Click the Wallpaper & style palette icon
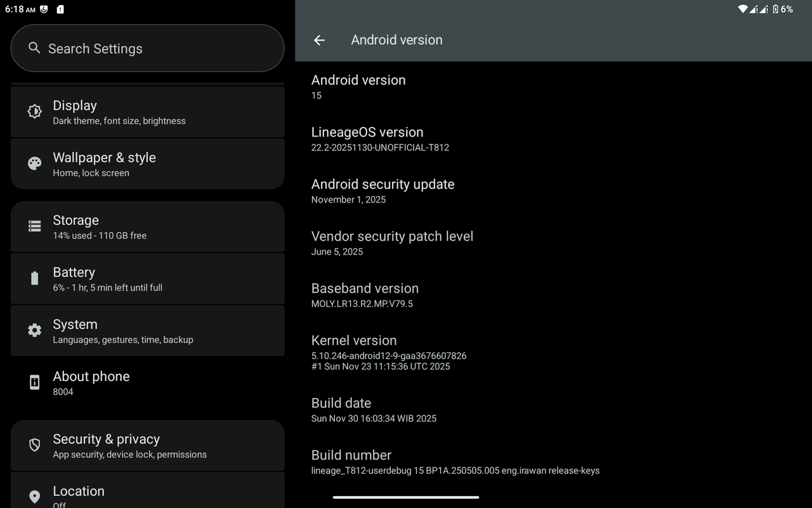812x508 pixels. coord(34,164)
